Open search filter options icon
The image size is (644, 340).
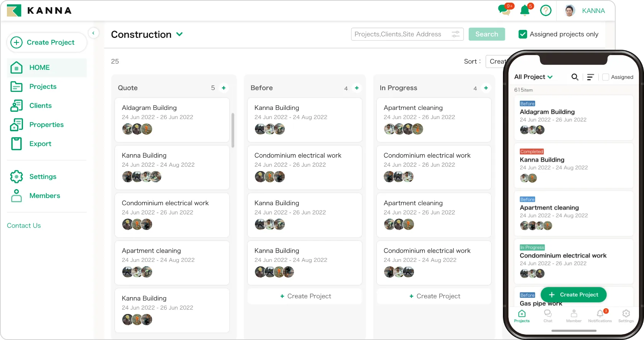(455, 34)
